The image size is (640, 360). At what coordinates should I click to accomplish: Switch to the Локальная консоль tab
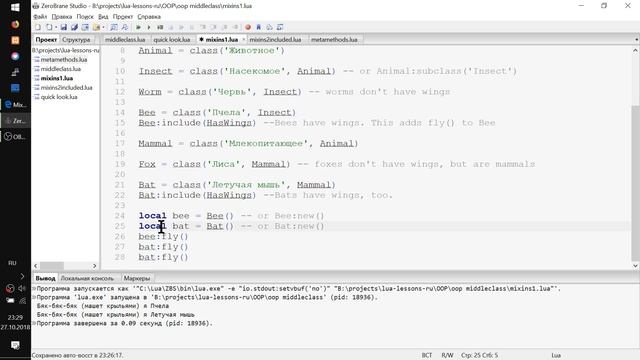pyautogui.click(x=87, y=278)
